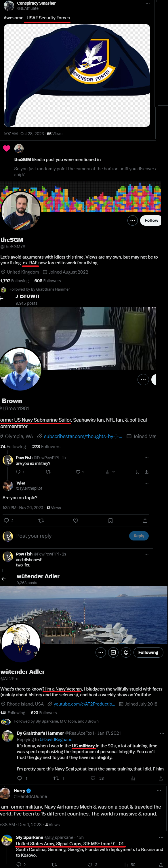Image resolution: width=168 pixels, height=868 pixels.
Task: Repost Tyler's 'Are you on topic?' post
Action: [x=41, y=521]
